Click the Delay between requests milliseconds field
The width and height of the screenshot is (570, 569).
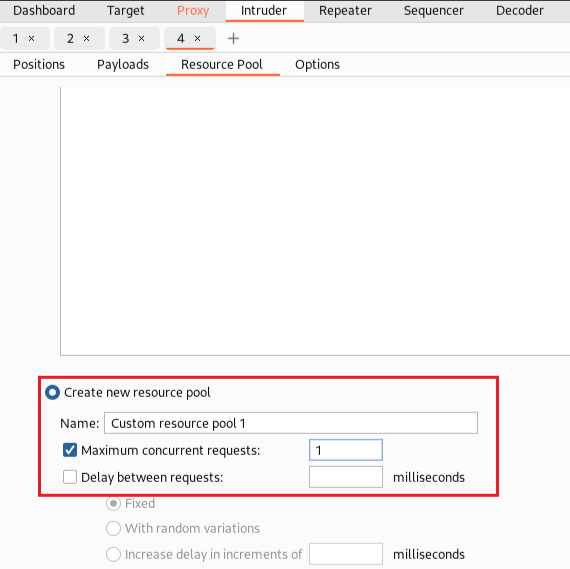point(346,477)
